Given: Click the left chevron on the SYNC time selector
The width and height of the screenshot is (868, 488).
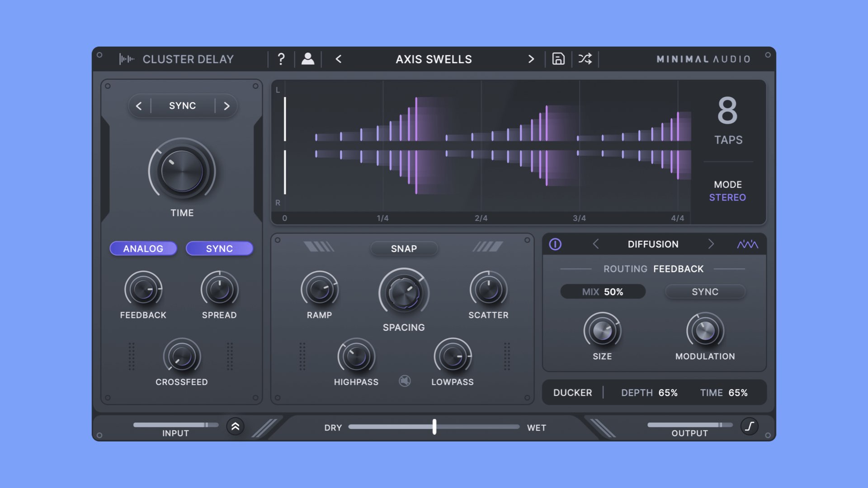Looking at the screenshot, I should (x=139, y=106).
